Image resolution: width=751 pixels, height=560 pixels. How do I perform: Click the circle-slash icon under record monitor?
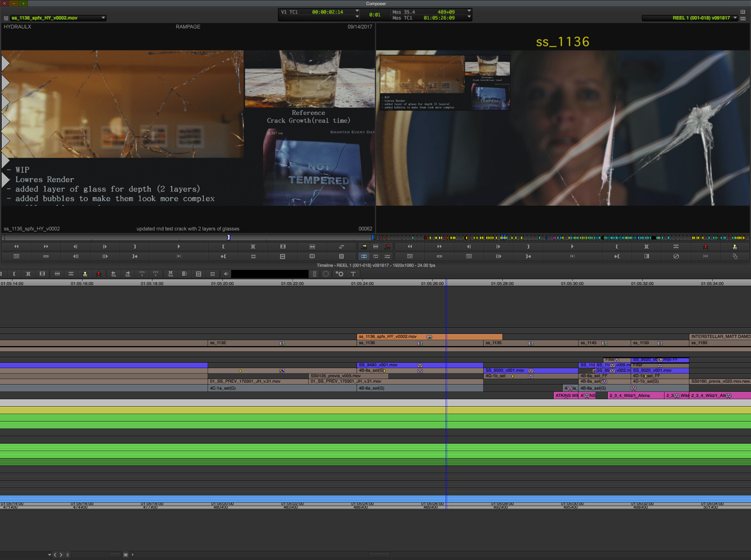click(x=676, y=256)
